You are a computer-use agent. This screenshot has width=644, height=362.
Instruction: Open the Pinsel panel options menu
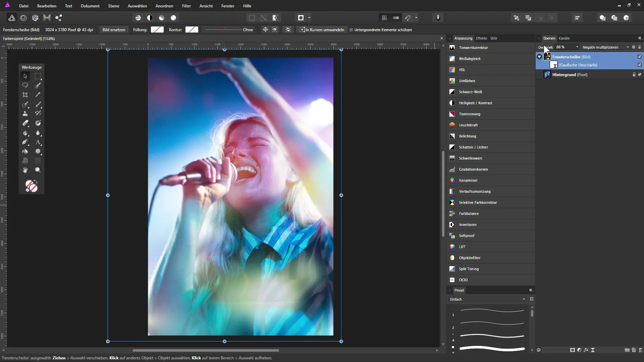(x=531, y=290)
